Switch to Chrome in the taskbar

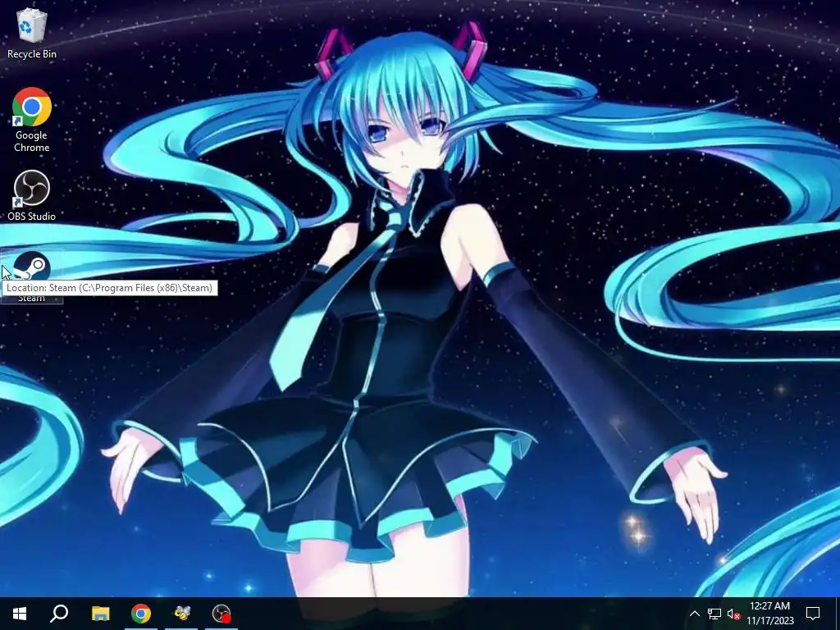pyautogui.click(x=141, y=614)
